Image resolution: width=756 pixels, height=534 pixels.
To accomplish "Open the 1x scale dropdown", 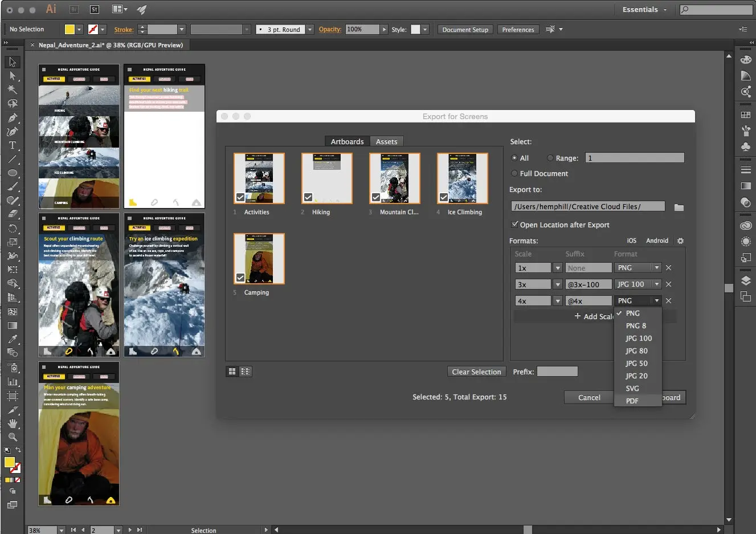I will [557, 267].
